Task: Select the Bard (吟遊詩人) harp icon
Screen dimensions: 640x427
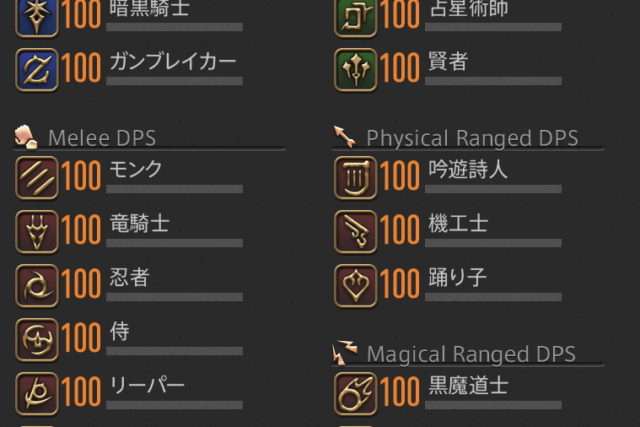Action: [356, 178]
